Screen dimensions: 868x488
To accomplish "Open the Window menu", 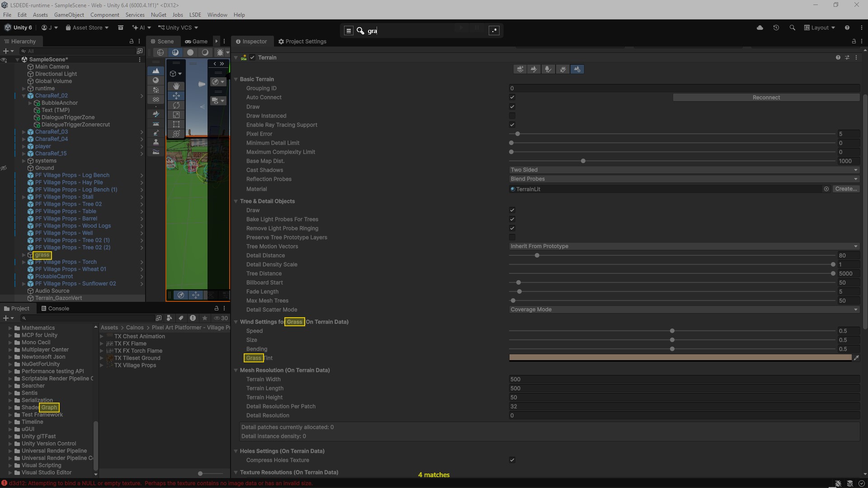I will click(217, 14).
